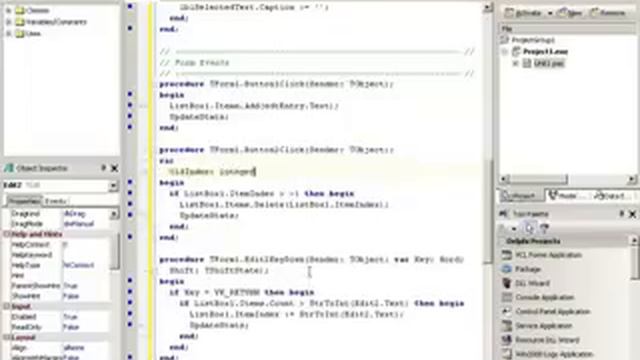Viewport: 640px width, 360px height.
Task: Select the Unit1.pas file node
Action: tap(548, 64)
